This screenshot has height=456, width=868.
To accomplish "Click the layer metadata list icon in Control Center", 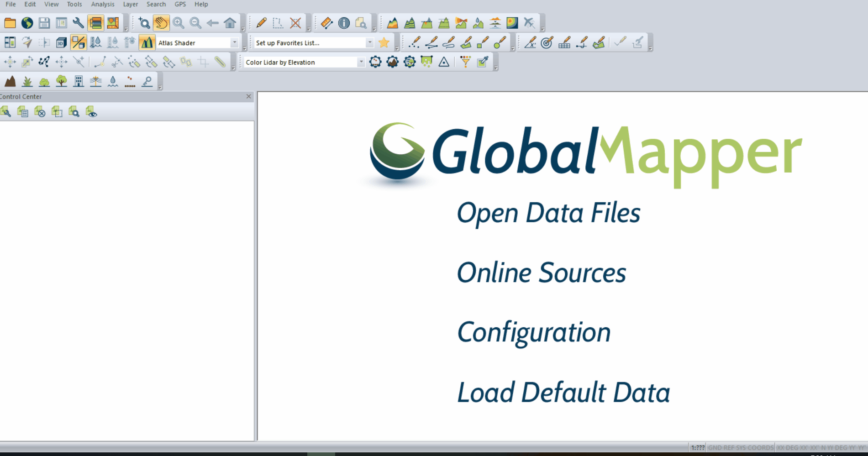I will click(x=22, y=112).
